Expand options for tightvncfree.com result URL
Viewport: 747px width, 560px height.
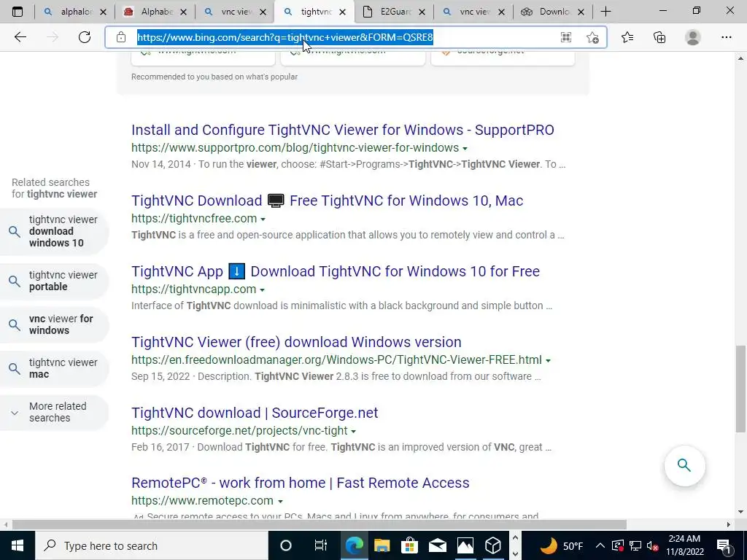(x=263, y=219)
